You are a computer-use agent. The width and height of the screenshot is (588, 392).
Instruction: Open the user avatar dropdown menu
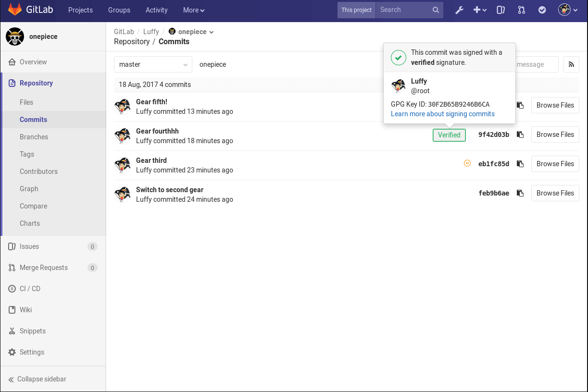pos(567,10)
